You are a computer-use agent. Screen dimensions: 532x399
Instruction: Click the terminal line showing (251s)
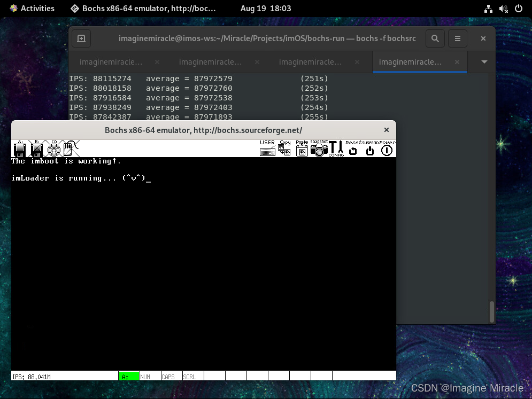tap(198, 79)
